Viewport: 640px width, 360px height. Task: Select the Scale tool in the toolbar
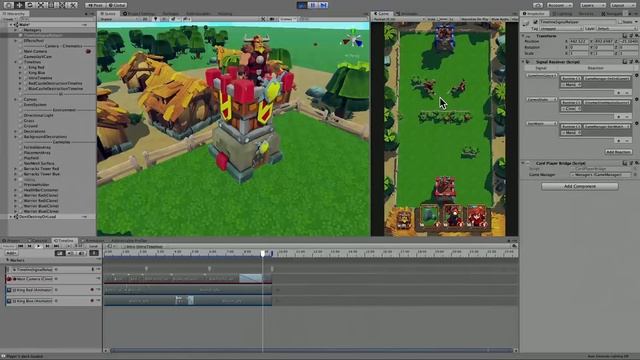tap(40, 5)
